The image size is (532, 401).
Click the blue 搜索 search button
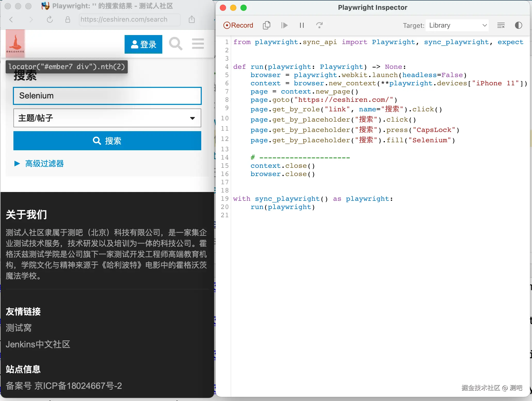pos(107,141)
